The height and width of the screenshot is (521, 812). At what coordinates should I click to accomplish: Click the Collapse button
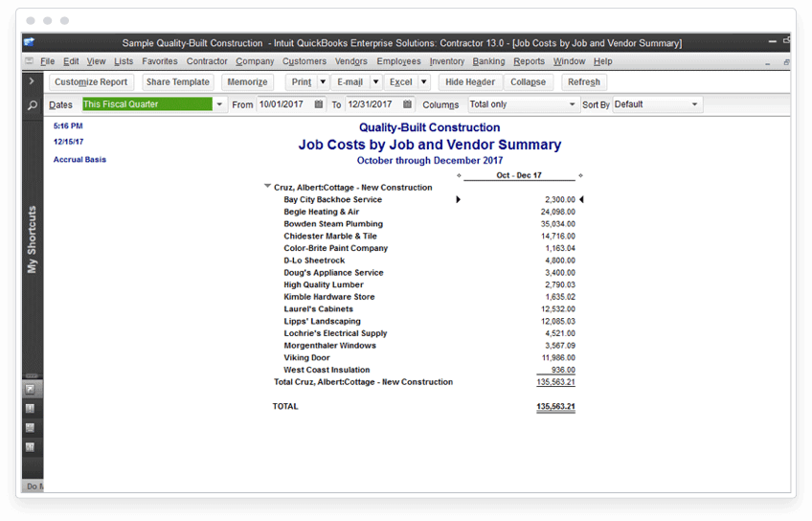click(x=528, y=81)
